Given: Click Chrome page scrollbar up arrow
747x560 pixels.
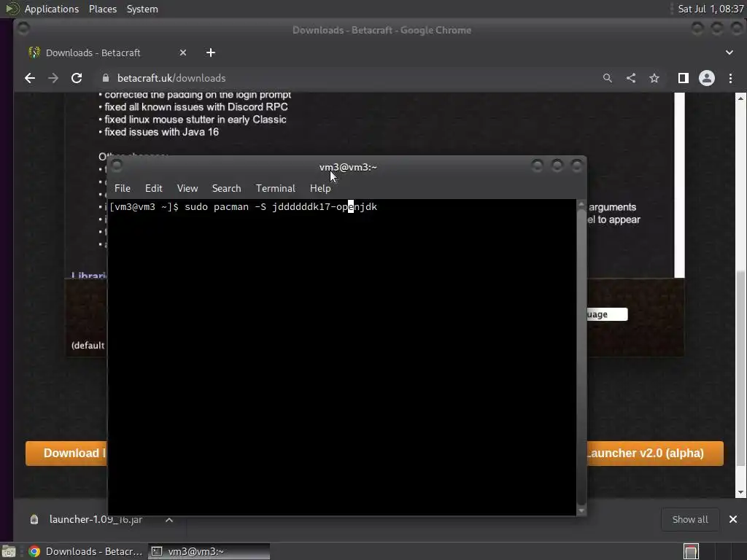Looking at the screenshot, I should [x=740, y=98].
